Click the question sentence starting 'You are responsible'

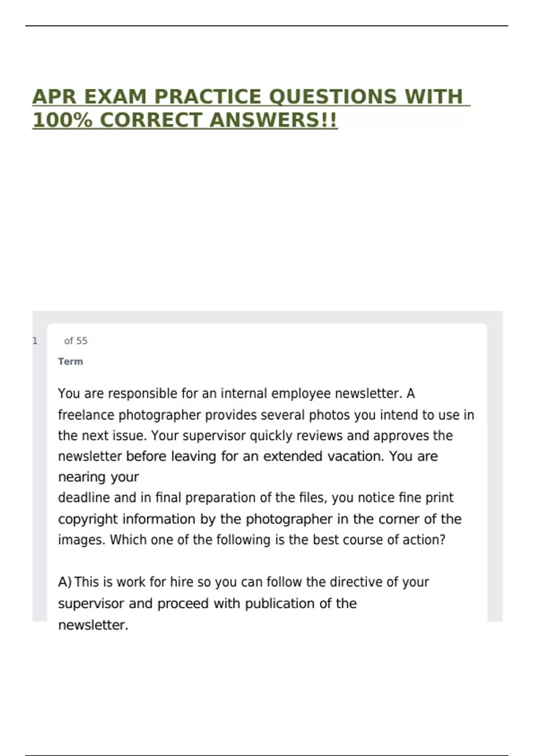point(236,394)
